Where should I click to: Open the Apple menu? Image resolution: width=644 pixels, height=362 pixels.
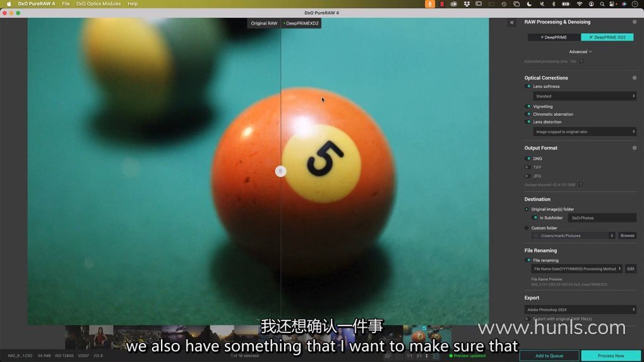[x=9, y=4]
